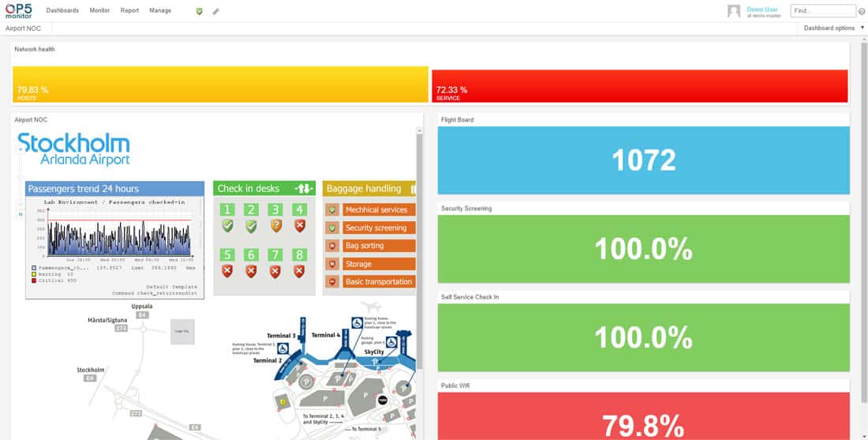Click check-in desk 7 red shield
Screen dimensions: 868x440
click(x=275, y=272)
